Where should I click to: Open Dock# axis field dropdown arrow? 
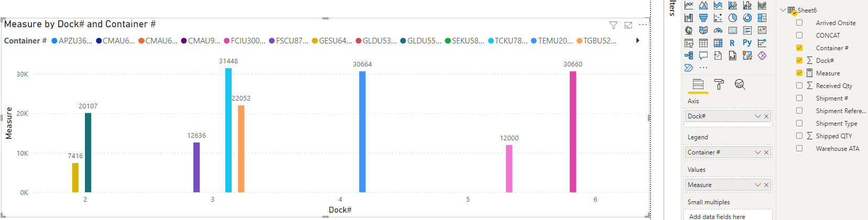point(757,116)
